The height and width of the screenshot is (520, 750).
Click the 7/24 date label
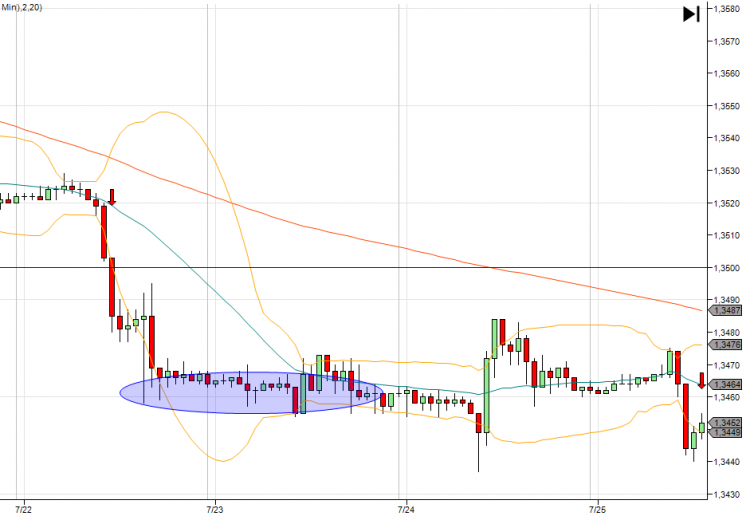click(x=406, y=510)
